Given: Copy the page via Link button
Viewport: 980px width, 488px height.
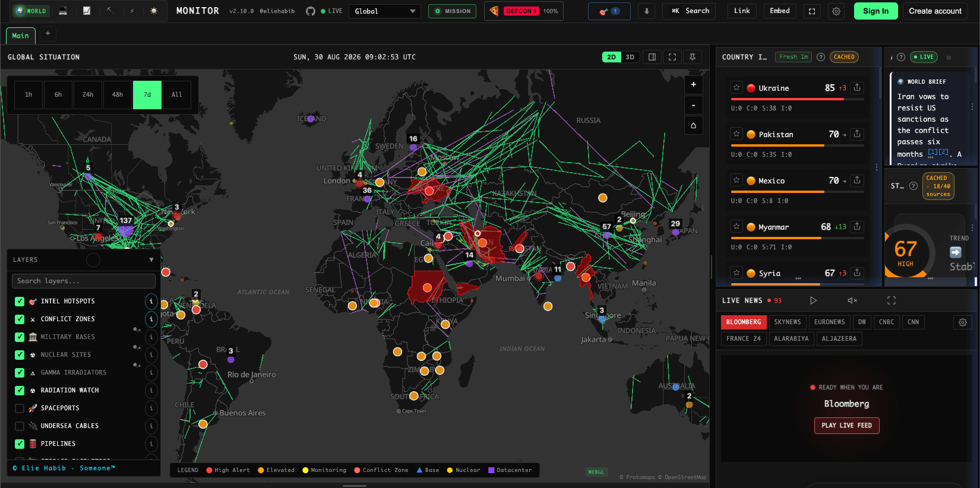Looking at the screenshot, I should tap(742, 11).
